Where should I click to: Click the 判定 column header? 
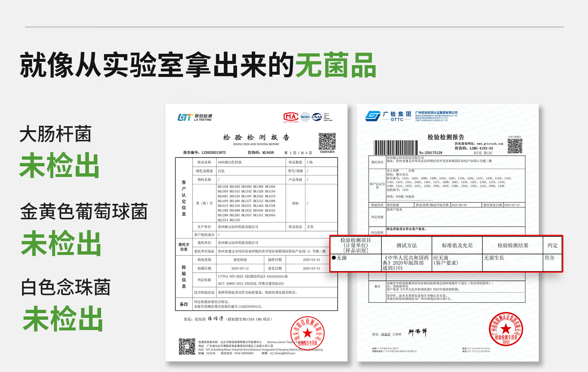(552, 245)
